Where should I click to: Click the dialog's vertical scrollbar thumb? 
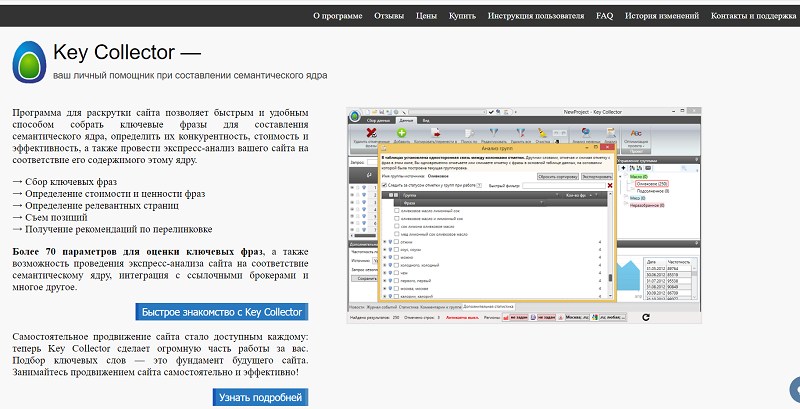pyautogui.click(x=610, y=278)
